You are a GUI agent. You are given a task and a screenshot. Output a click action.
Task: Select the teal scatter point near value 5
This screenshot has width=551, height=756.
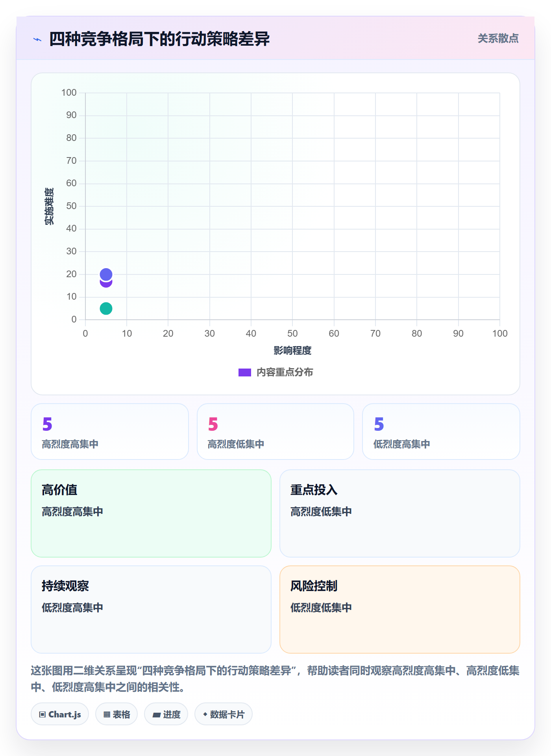106,308
